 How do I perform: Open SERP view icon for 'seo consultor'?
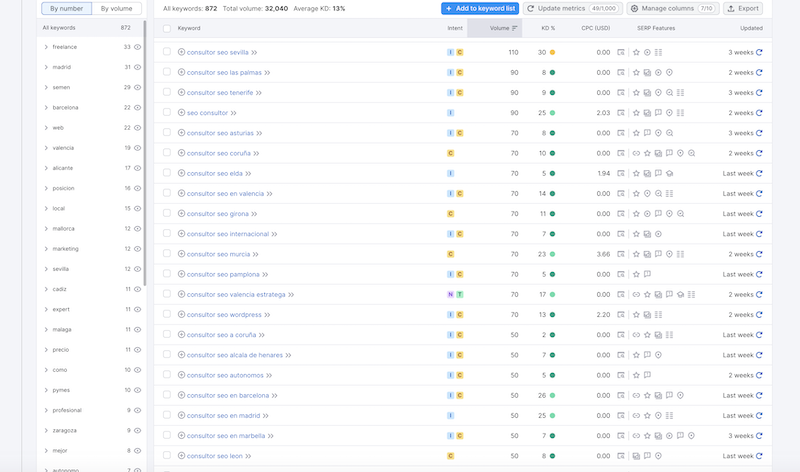[621, 113]
